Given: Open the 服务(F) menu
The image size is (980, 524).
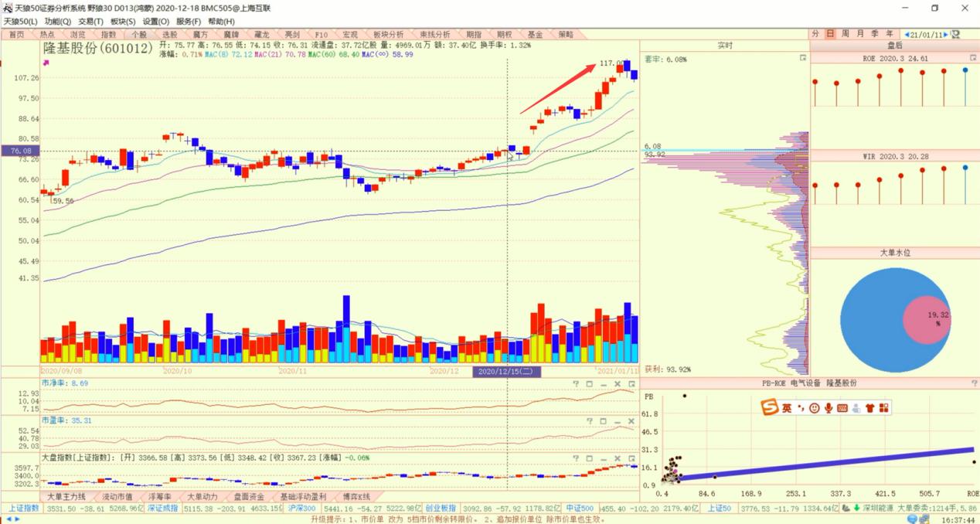Looking at the screenshot, I should (189, 22).
